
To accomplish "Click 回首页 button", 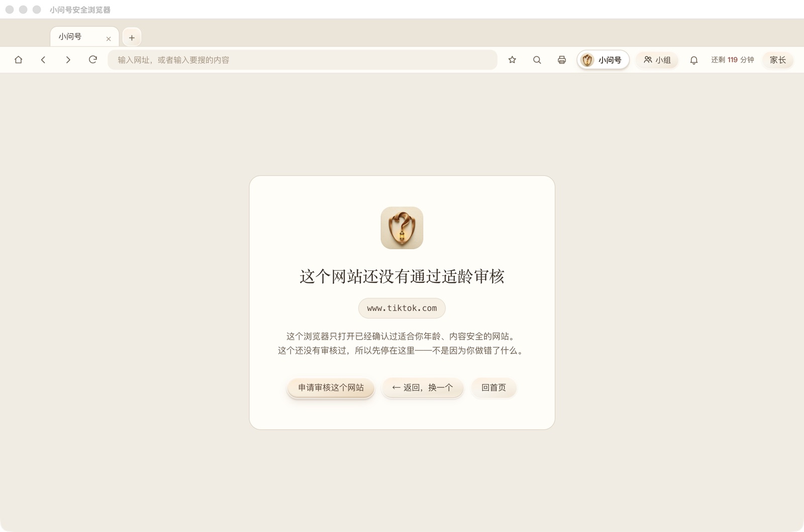I will 493,387.
